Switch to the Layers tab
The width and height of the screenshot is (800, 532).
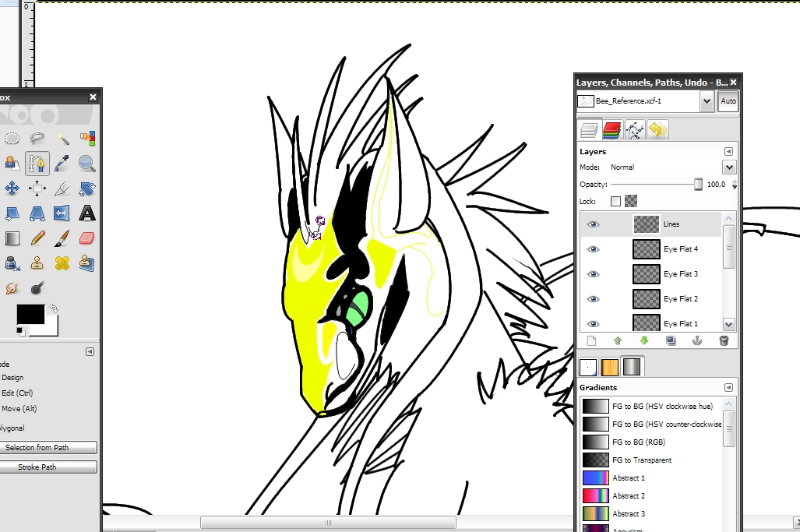tap(589, 130)
